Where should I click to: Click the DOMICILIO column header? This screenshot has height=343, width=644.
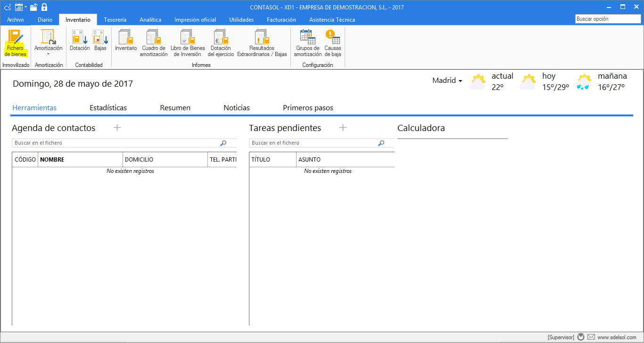coord(165,160)
